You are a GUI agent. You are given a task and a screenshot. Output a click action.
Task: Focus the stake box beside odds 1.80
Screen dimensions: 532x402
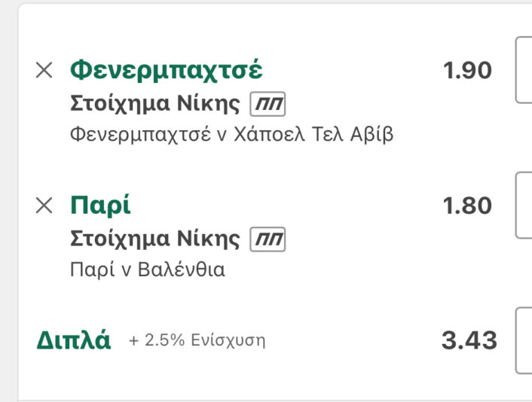click(x=523, y=205)
